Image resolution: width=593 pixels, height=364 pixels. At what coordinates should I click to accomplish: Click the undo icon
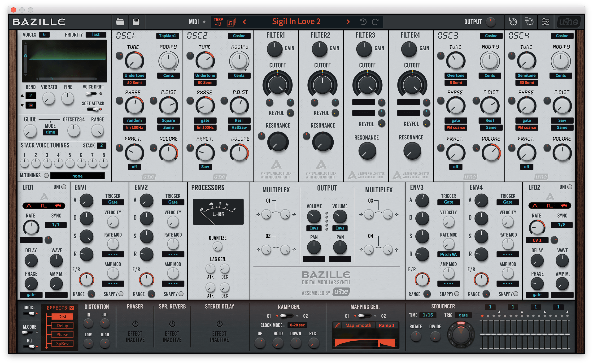(x=363, y=22)
